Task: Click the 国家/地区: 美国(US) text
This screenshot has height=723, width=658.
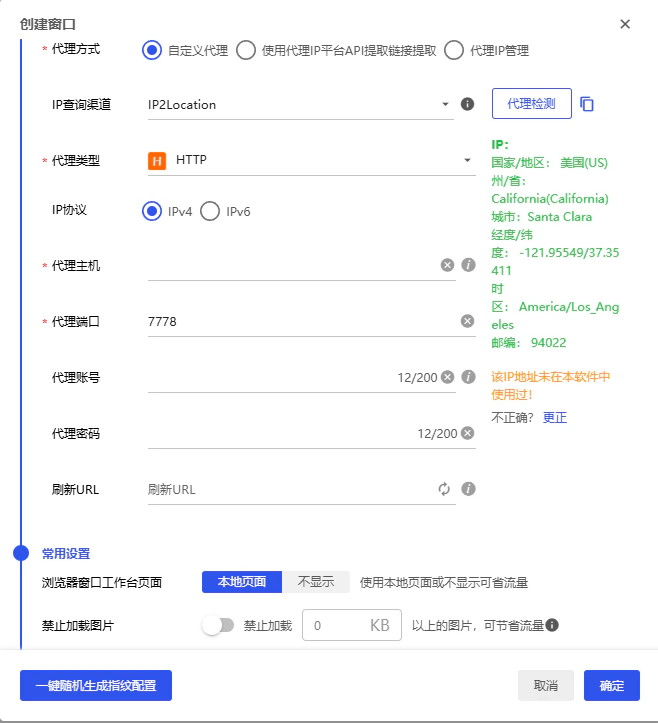Action: [550, 163]
